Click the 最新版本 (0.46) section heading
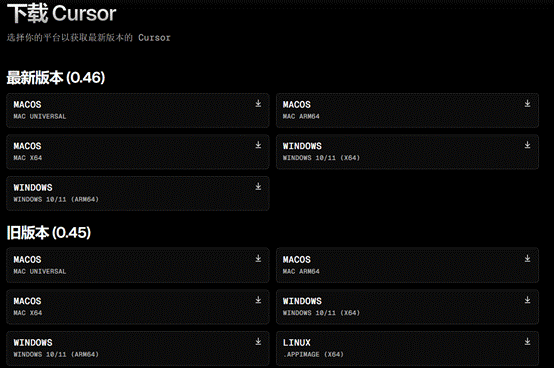This screenshot has width=554, height=368. tap(56, 78)
